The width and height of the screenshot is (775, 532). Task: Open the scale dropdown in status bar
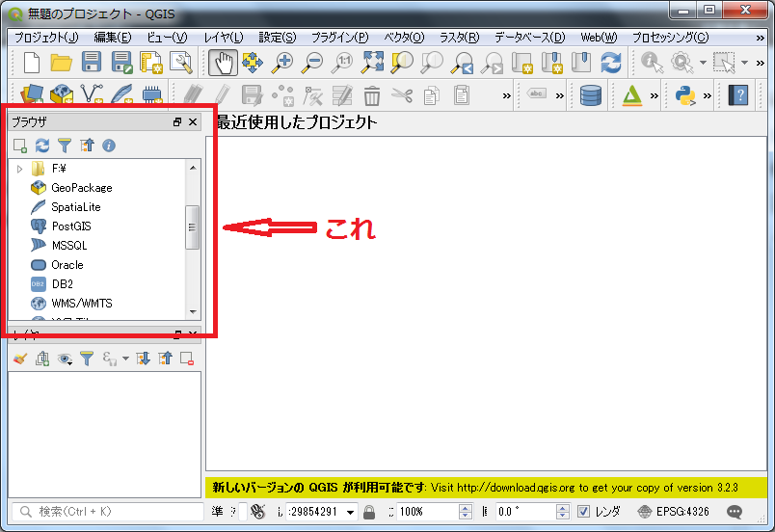point(351,512)
